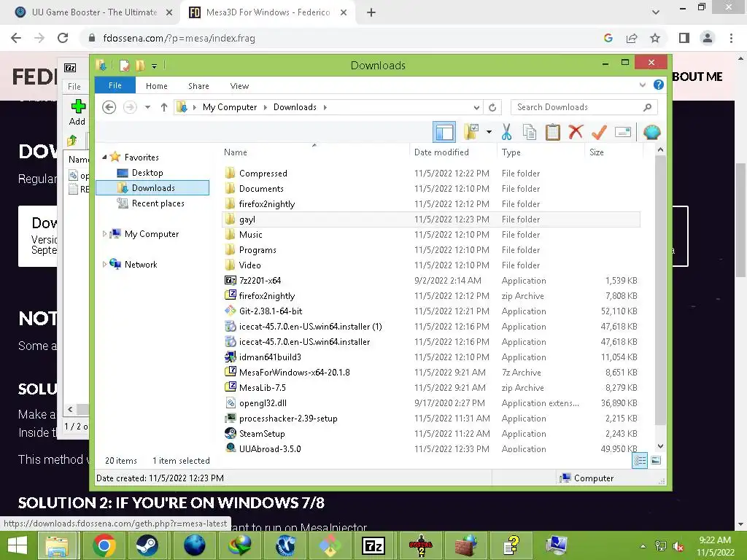This screenshot has height=560, width=747.
Task: Select Recent places under Favorites
Action: [158, 203]
